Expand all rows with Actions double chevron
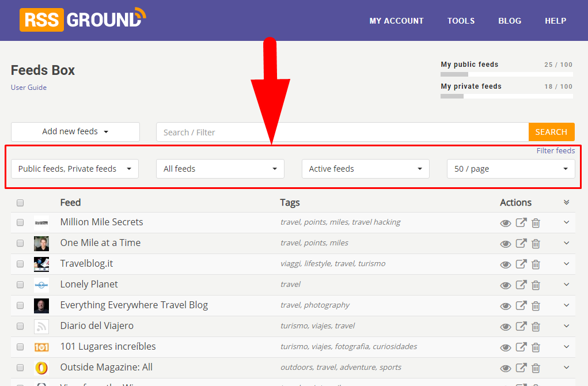The height and width of the screenshot is (386, 588). click(567, 202)
